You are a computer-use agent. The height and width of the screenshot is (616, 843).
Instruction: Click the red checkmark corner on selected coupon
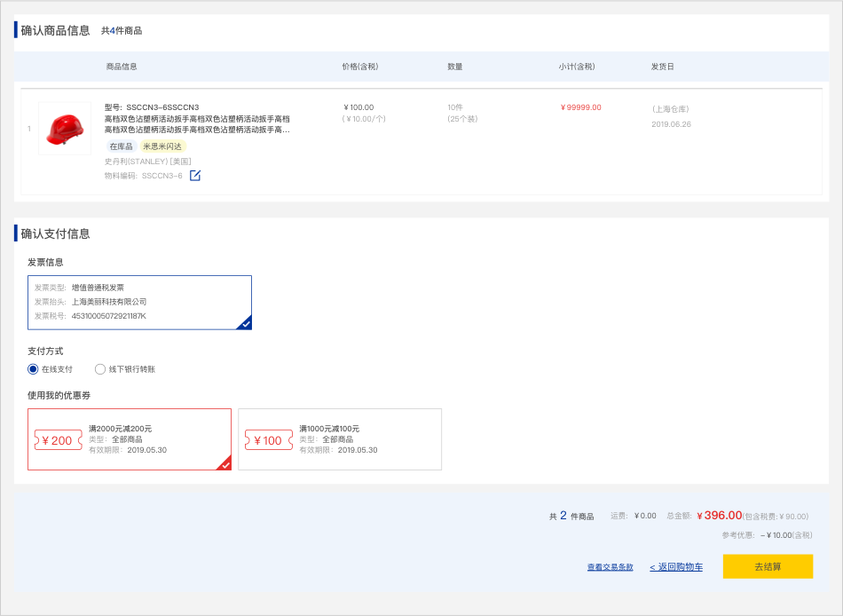point(225,463)
